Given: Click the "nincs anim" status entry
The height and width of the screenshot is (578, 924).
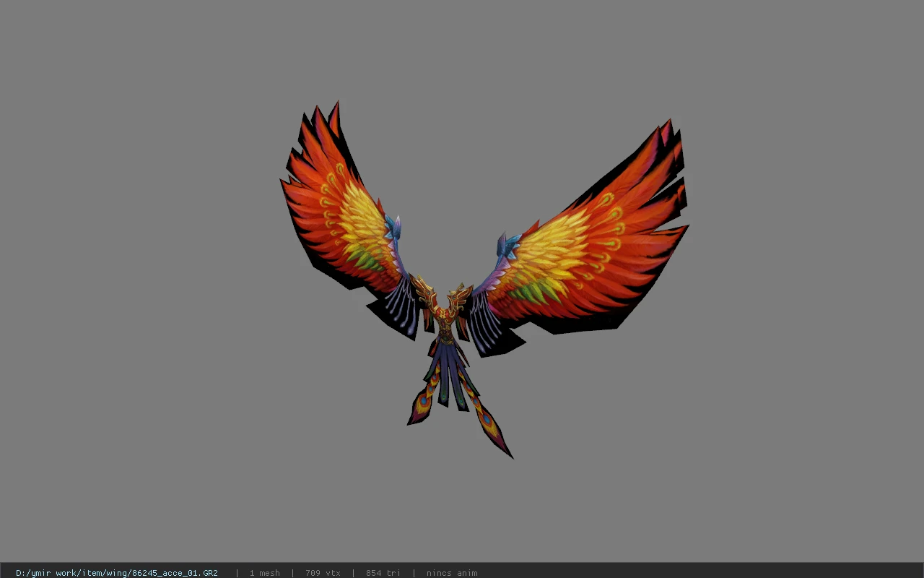Looking at the screenshot, I should [452, 573].
